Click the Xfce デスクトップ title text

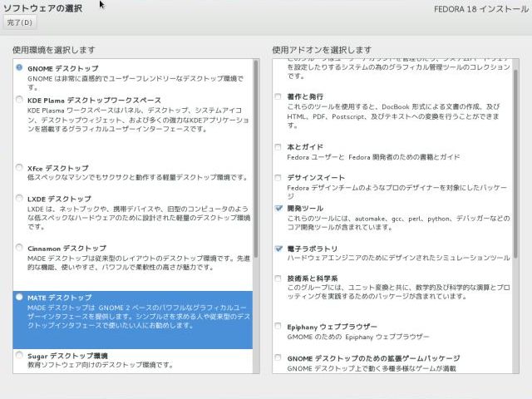tap(58, 168)
